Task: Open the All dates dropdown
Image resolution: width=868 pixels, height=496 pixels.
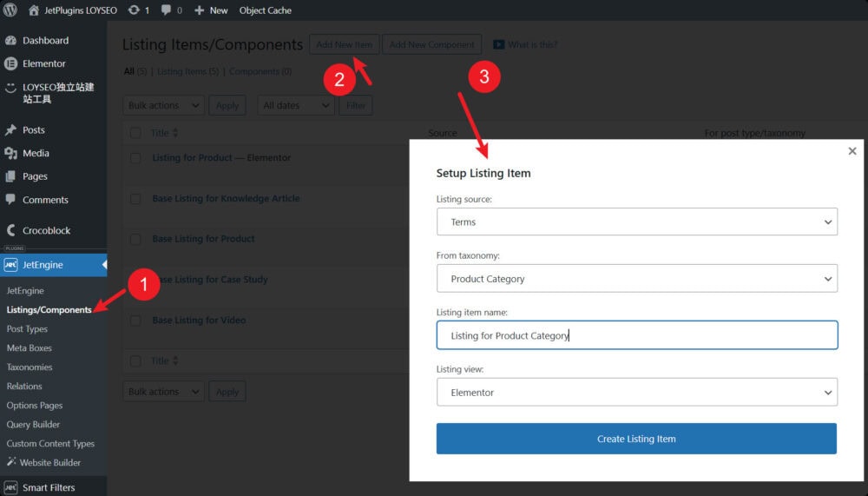Action: click(x=296, y=105)
